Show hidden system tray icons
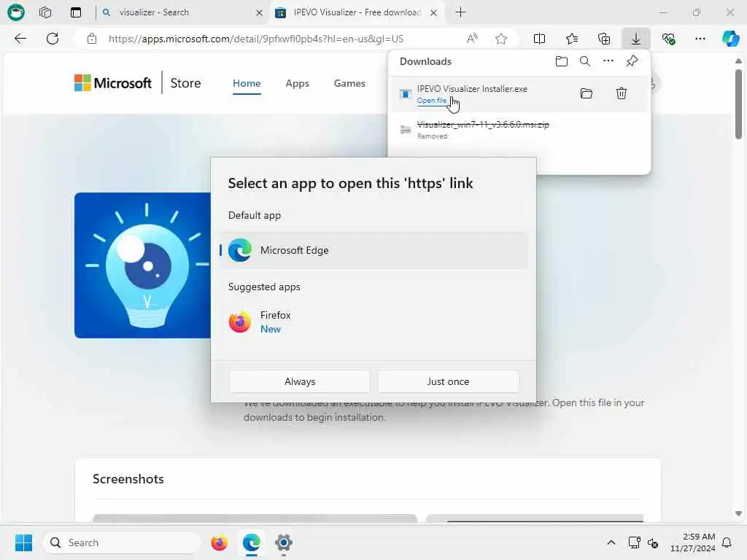 (x=611, y=542)
